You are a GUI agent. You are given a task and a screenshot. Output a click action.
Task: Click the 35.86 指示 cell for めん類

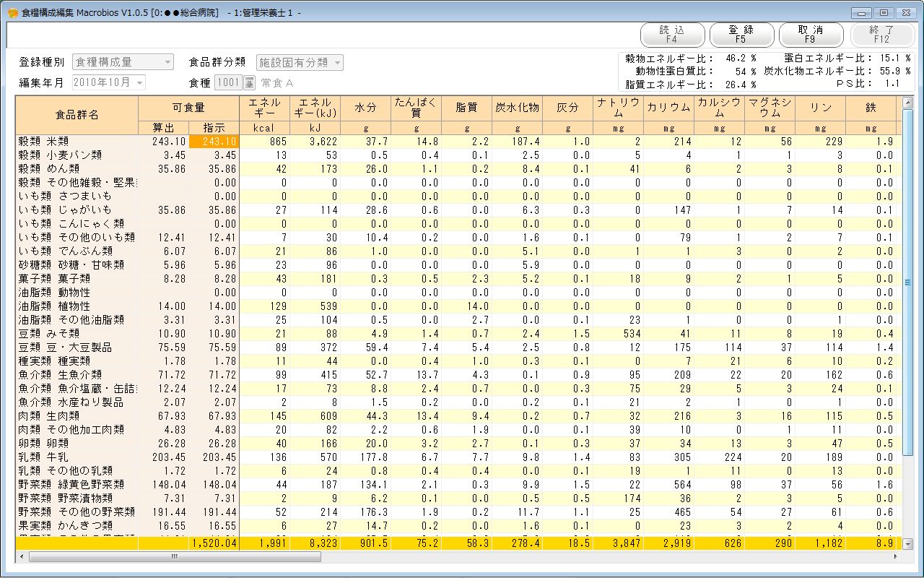214,168
